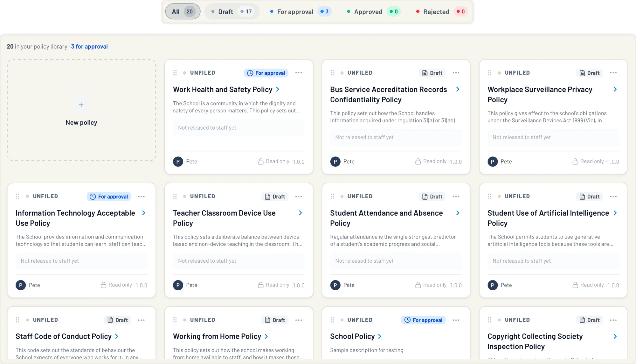Screen dimensions: 636x364
Task: Expand Student Attendance and Absence chevron
Action: pos(458,213)
